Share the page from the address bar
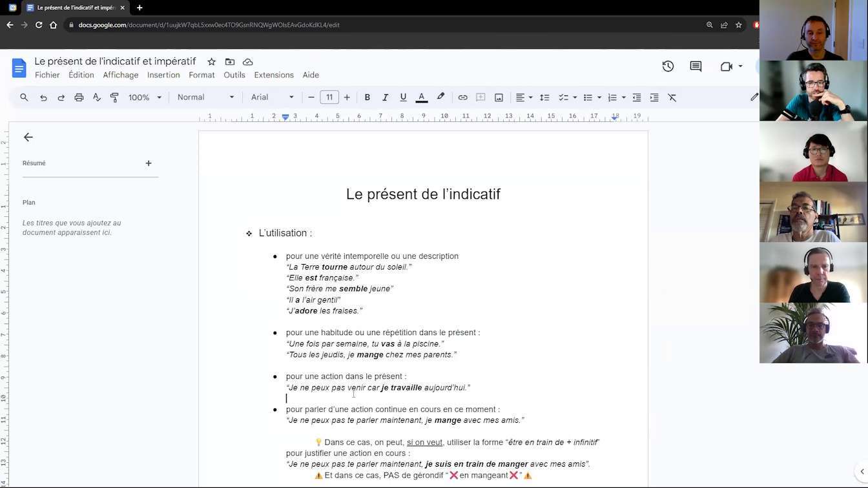The image size is (868, 488). coord(724,25)
